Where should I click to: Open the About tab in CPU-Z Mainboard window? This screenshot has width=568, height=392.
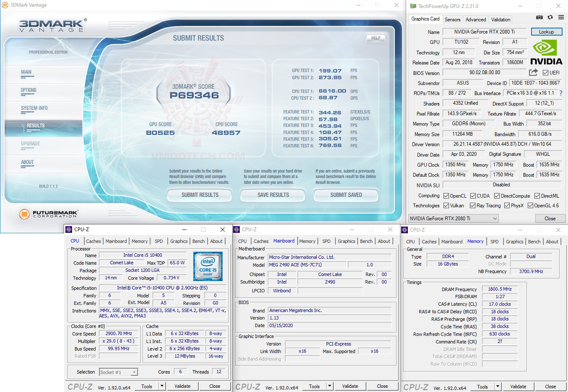tap(384, 241)
